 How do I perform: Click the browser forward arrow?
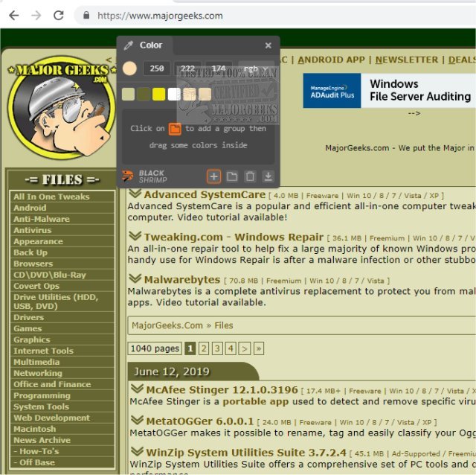36,15
